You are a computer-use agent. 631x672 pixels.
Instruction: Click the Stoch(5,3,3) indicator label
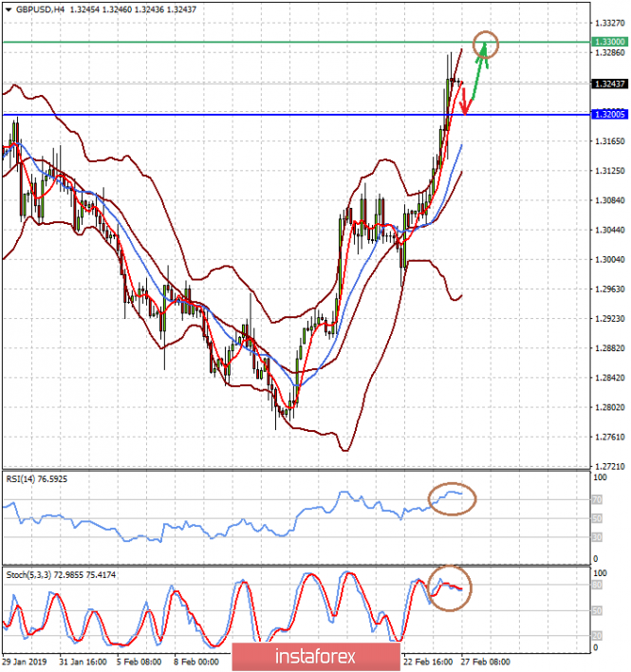coord(30,573)
